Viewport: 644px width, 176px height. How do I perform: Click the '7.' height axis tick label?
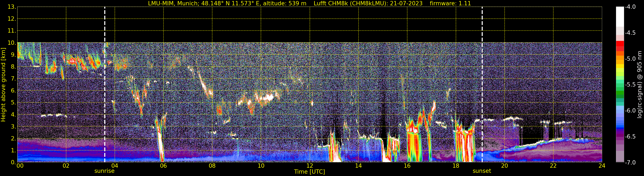(x=13, y=79)
